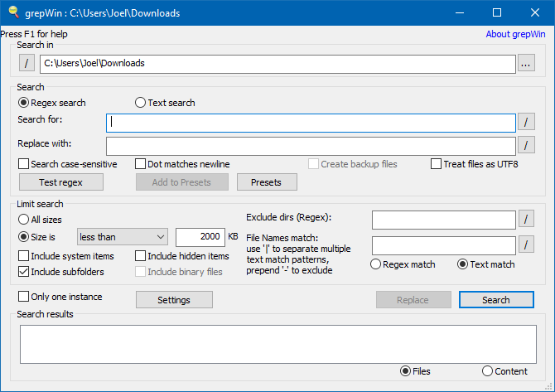Click the Replace with input field
This screenshot has height=392, width=555.
(x=311, y=146)
